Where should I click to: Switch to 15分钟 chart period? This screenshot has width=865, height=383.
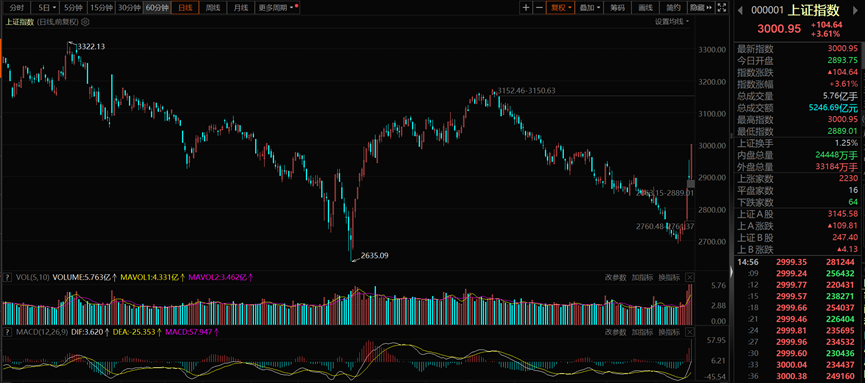[x=101, y=8]
